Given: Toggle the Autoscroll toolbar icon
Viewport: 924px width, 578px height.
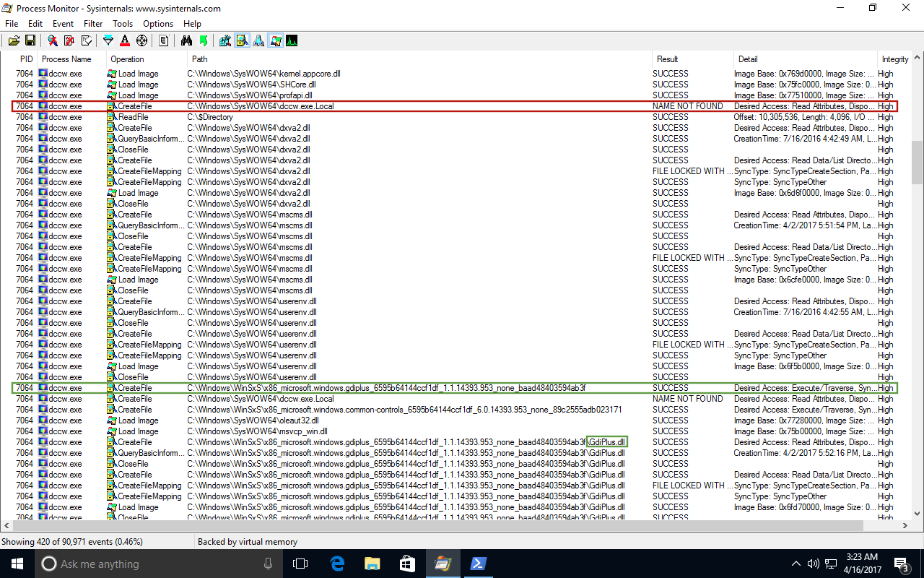Looking at the screenshot, I should [69, 40].
